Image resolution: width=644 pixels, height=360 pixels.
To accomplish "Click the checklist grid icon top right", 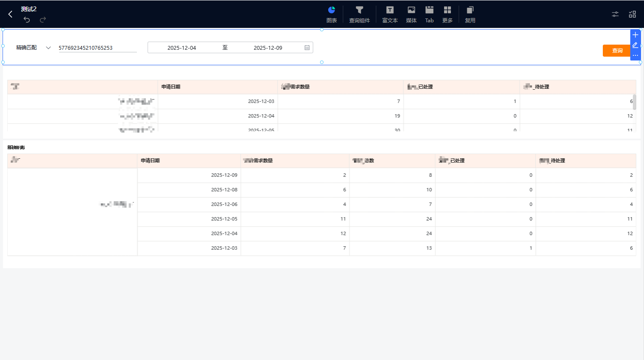I will coord(632,14).
